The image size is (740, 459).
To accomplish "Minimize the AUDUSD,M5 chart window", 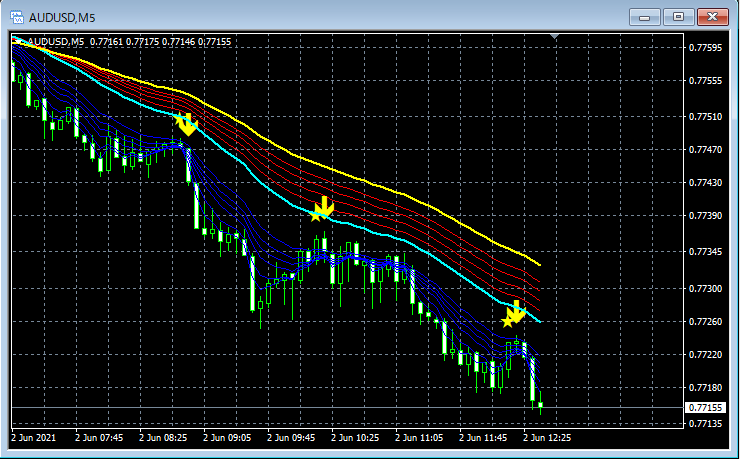I will point(645,17).
